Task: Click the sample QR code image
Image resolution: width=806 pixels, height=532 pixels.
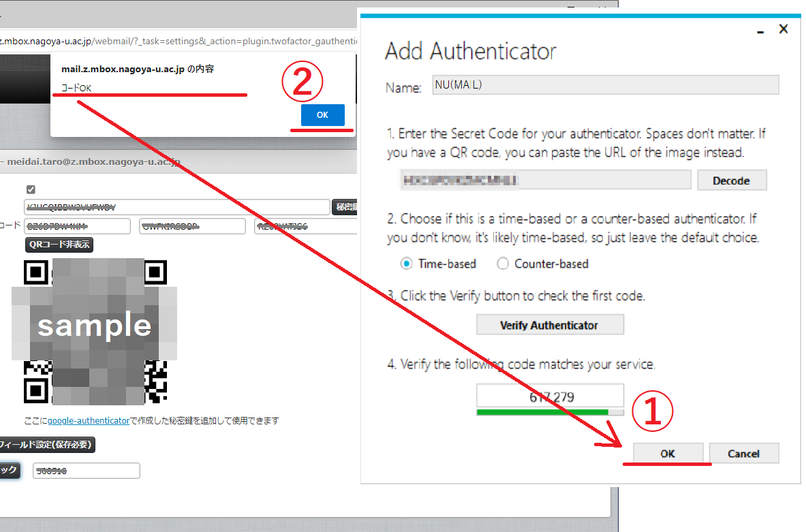Action: coord(95,331)
